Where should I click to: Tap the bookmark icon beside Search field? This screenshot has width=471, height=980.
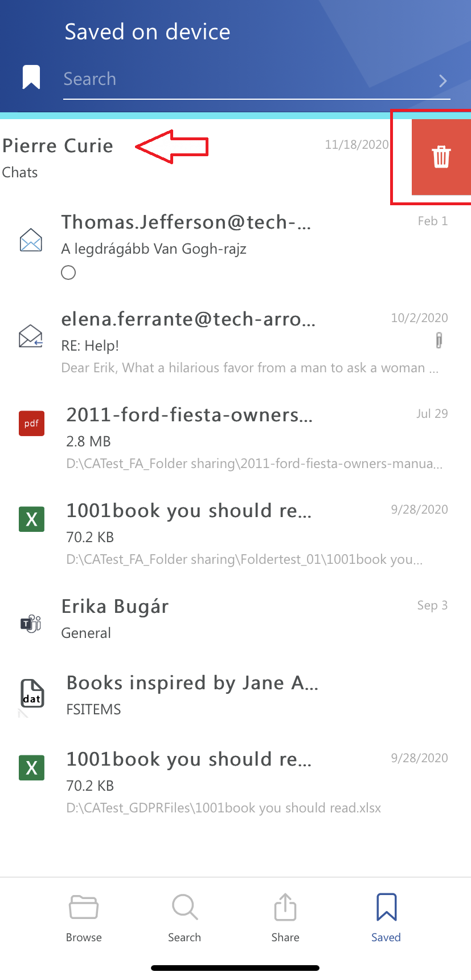[x=31, y=78]
